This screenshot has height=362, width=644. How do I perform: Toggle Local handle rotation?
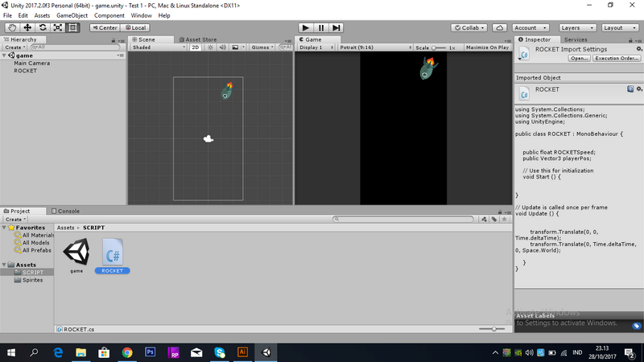(135, 27)
